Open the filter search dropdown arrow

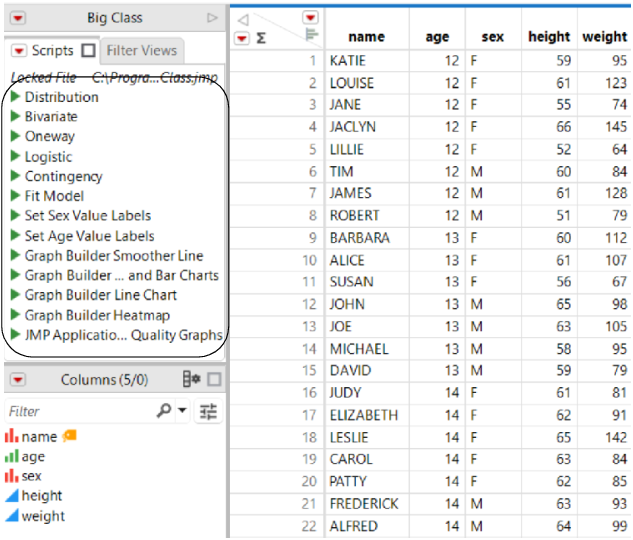coord(182,410)
